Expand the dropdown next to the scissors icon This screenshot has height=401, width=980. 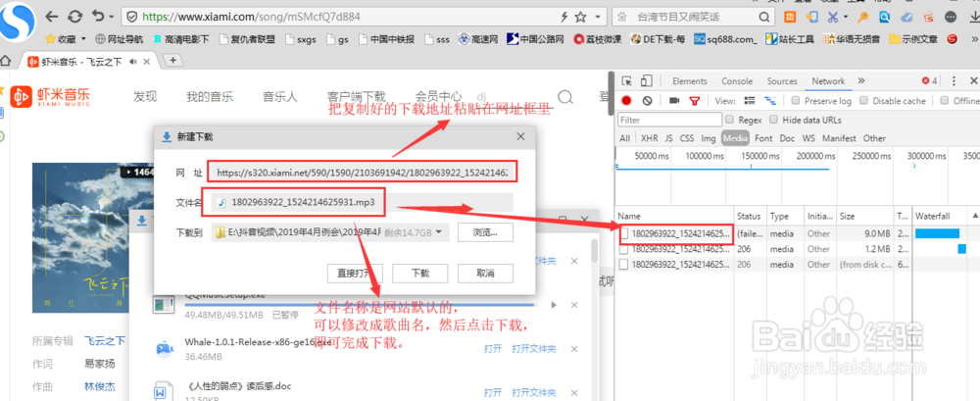[x=847, y=17]
